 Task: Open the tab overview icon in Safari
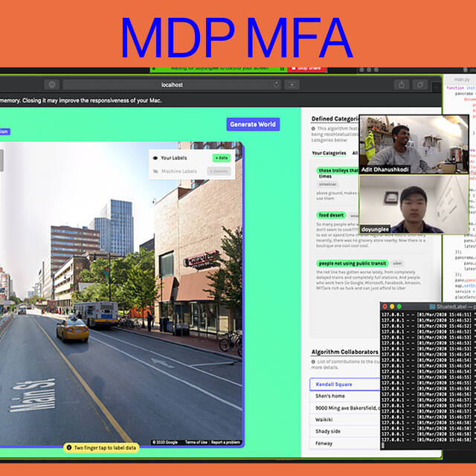tap(420, 84)
